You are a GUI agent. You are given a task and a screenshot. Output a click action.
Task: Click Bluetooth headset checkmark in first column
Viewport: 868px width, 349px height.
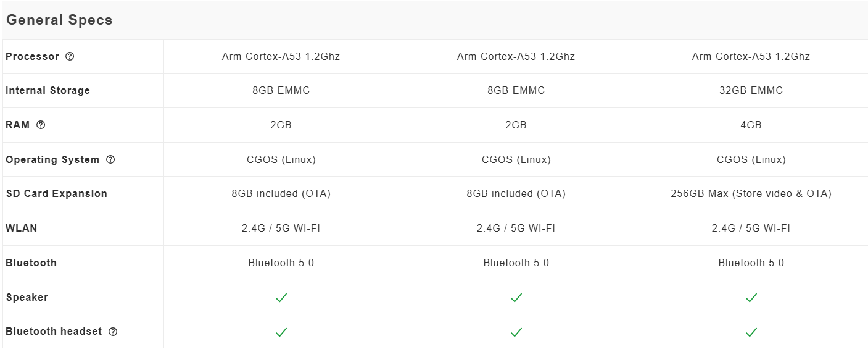(x=281, y=332)
